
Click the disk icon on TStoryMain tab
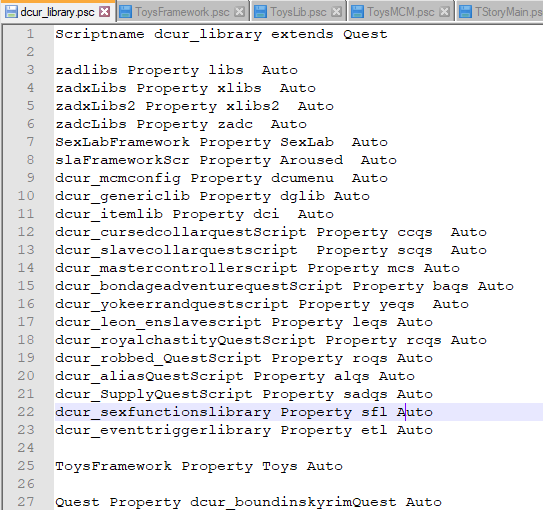(465, 12)
